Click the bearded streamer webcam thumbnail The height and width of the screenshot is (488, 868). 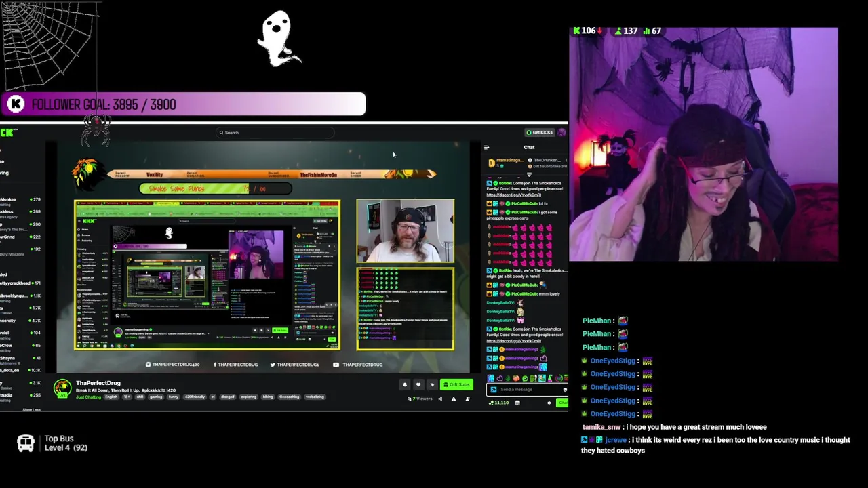coord(406,230)
